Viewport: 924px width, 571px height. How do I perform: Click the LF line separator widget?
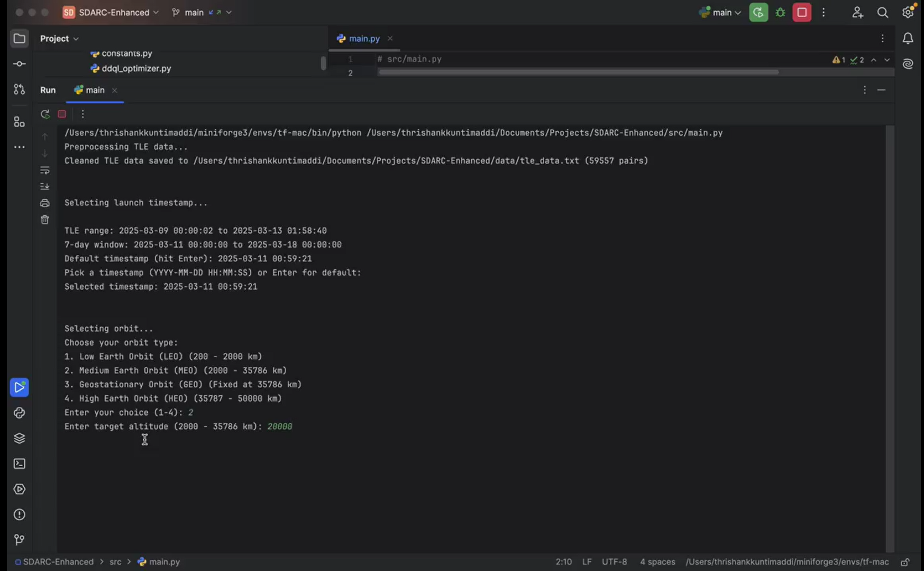(587, 562)
